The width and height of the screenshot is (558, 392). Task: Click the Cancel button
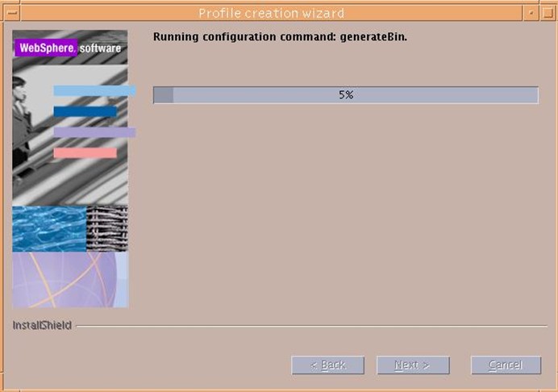[x=506, y=365]
